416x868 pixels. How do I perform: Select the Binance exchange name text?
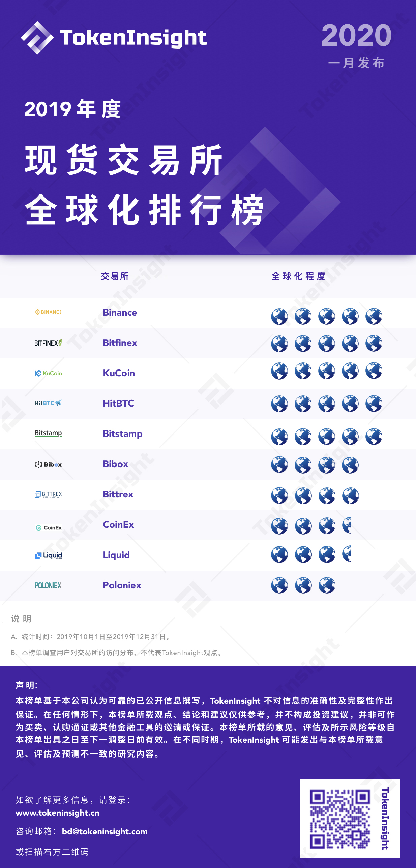pos(120,312)
